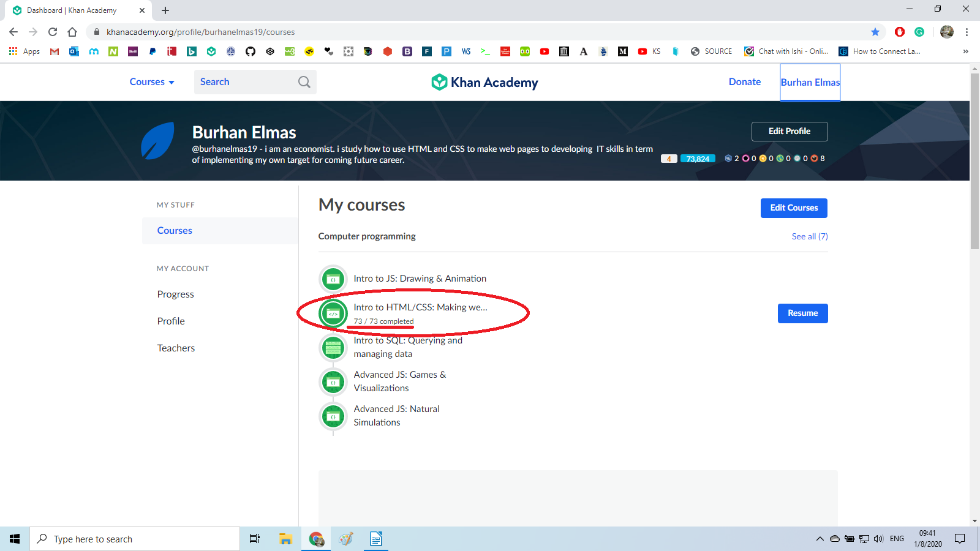
Task: Open the Skrill bookmark
Action: point(133,51)
